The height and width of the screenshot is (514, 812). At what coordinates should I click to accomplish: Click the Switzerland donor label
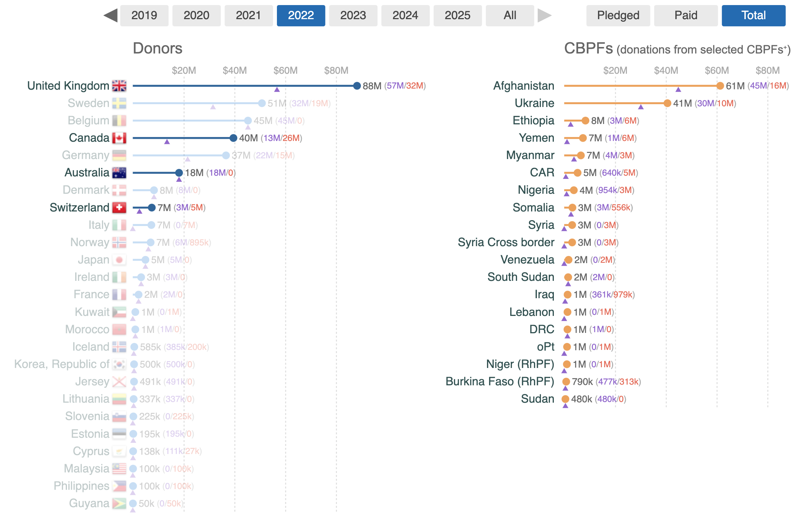click(x=80, y=207)
